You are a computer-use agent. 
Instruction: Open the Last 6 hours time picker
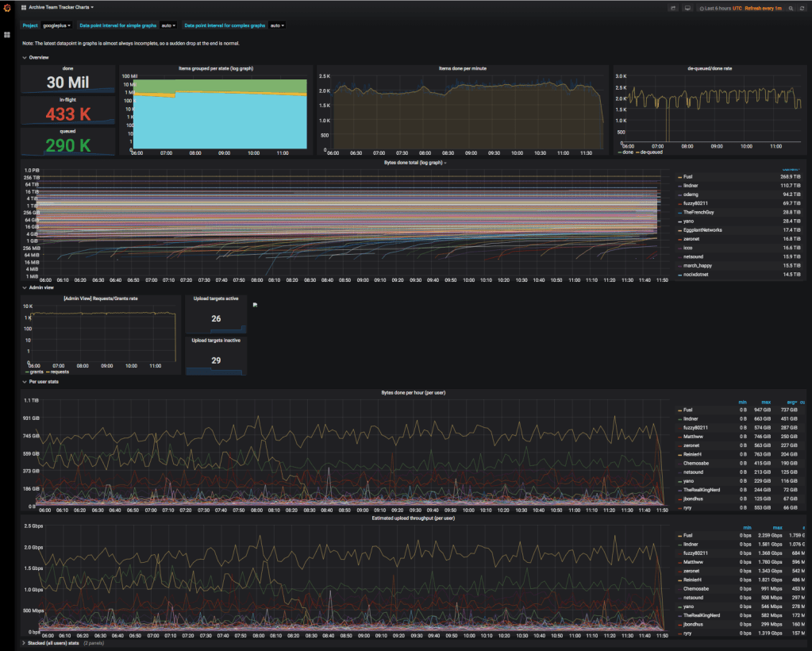click(x=718, y=8)
